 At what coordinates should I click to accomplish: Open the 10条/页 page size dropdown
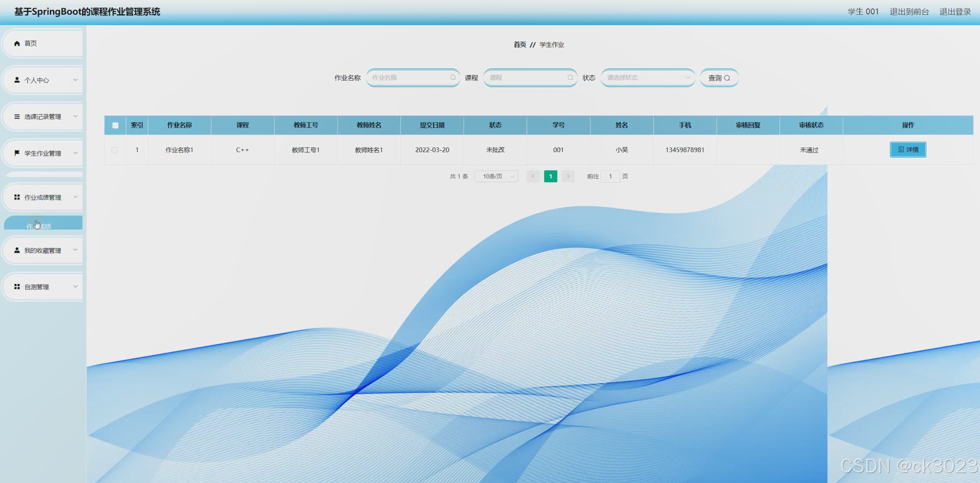click(x=496, y=176)
